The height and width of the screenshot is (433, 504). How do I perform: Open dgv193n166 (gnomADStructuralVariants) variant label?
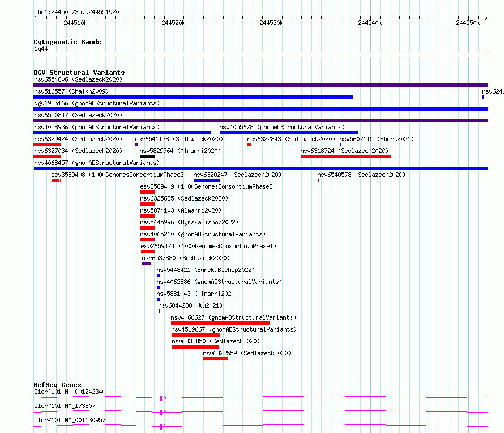[x=97, y=103]
